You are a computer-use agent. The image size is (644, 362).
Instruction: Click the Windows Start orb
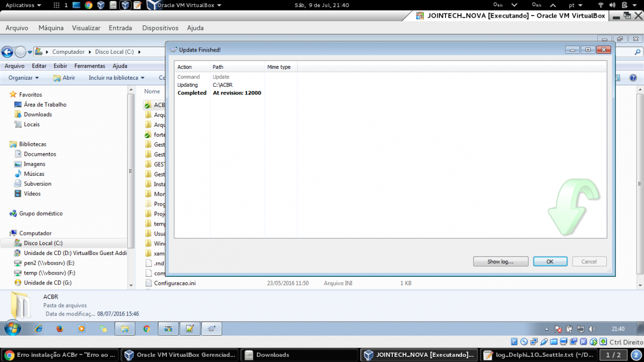coord(12,328)
